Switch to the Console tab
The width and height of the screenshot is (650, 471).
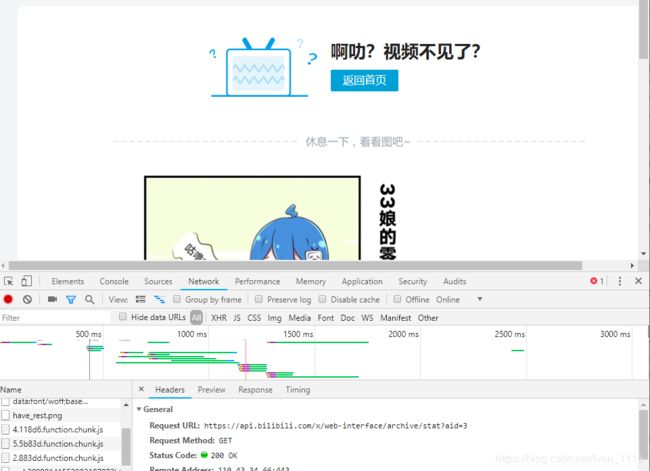coord(114,282)
